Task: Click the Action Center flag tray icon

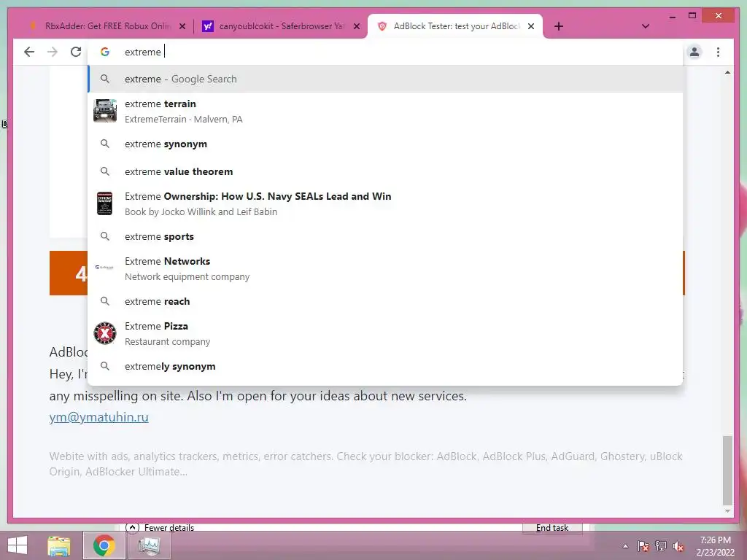Action: pos(643,546)
